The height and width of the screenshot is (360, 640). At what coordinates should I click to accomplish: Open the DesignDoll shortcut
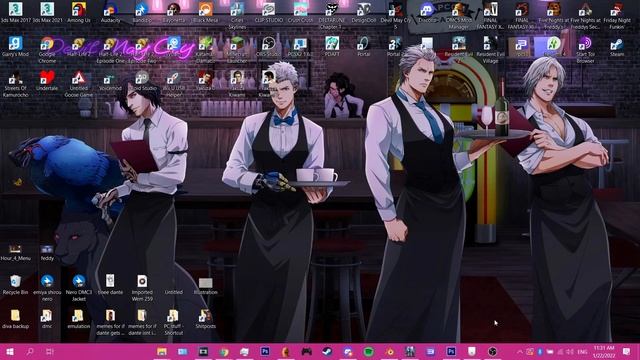364,12
